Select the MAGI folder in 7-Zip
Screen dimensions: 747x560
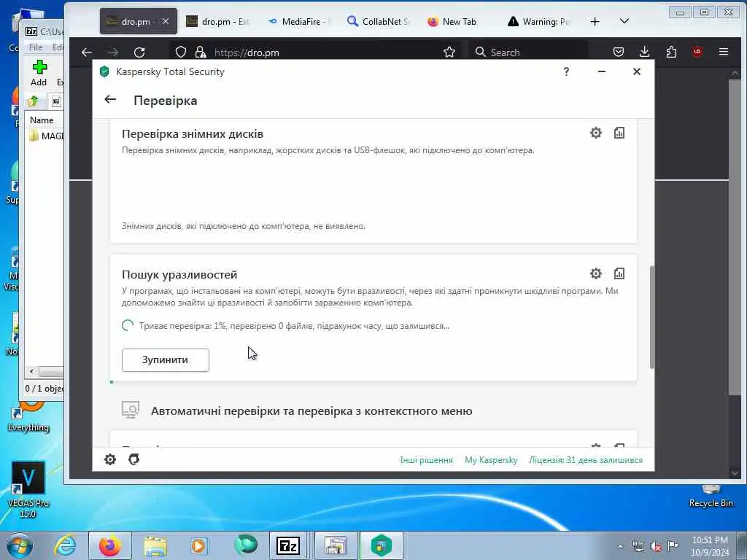[47, 136]
